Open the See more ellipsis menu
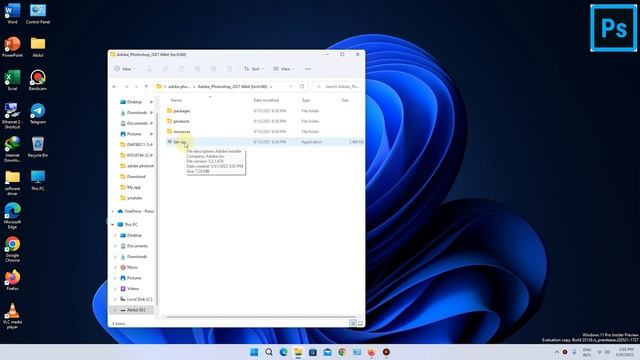 click(308, 69)
